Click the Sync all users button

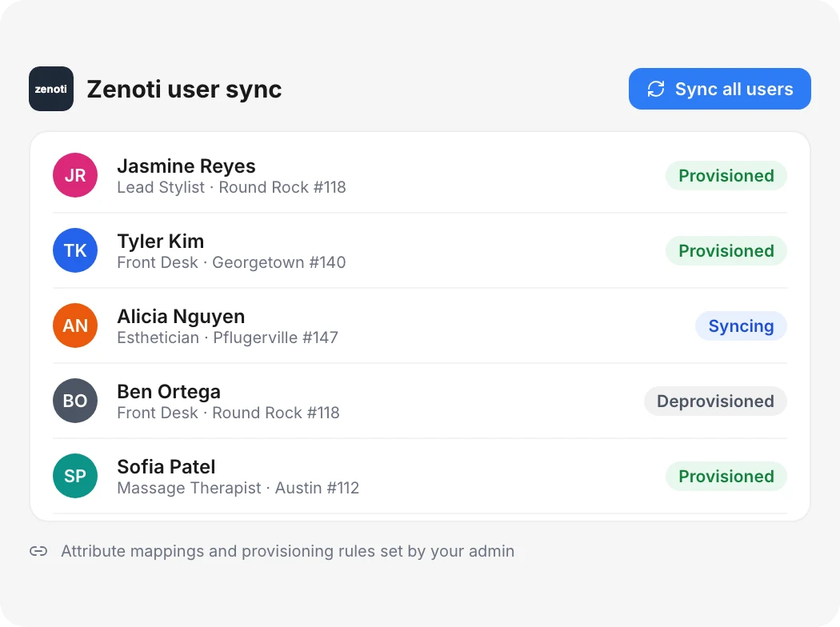(x=719, y=89)
